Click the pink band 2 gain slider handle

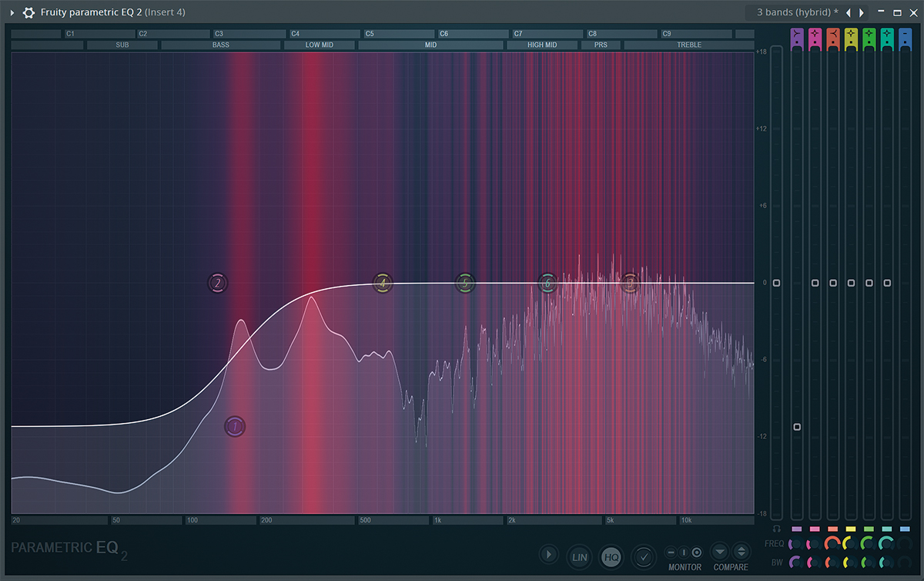[x=815, y=284]
